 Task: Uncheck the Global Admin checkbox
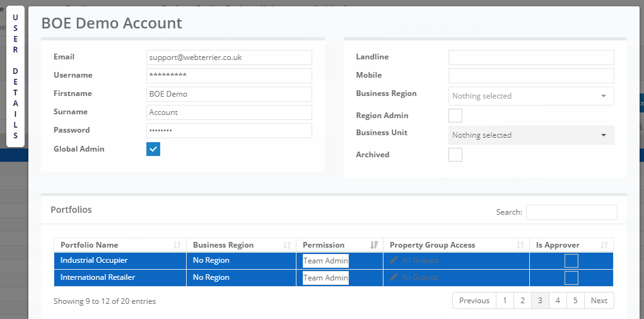[x=153, y=149]
